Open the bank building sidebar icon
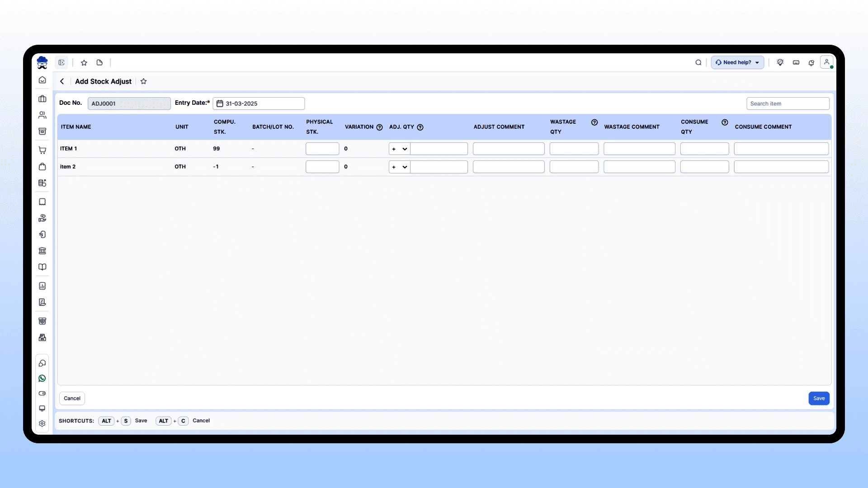The height and width of the screenshot is (488, 868). (42, 251)
